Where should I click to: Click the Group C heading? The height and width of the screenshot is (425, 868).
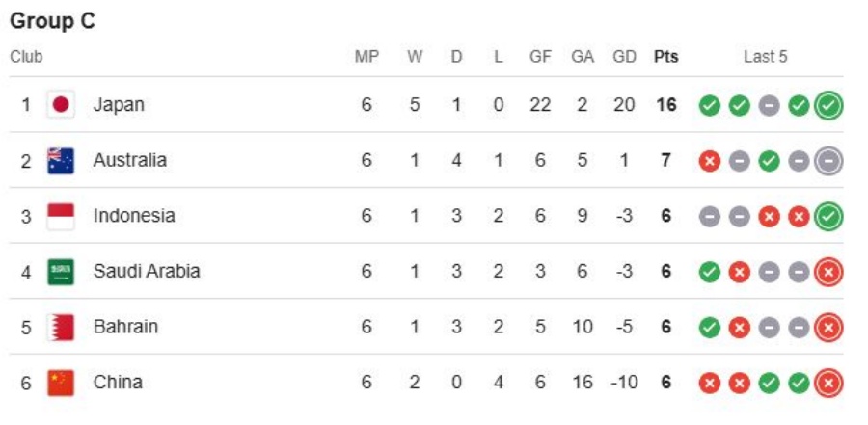[52, 21]
